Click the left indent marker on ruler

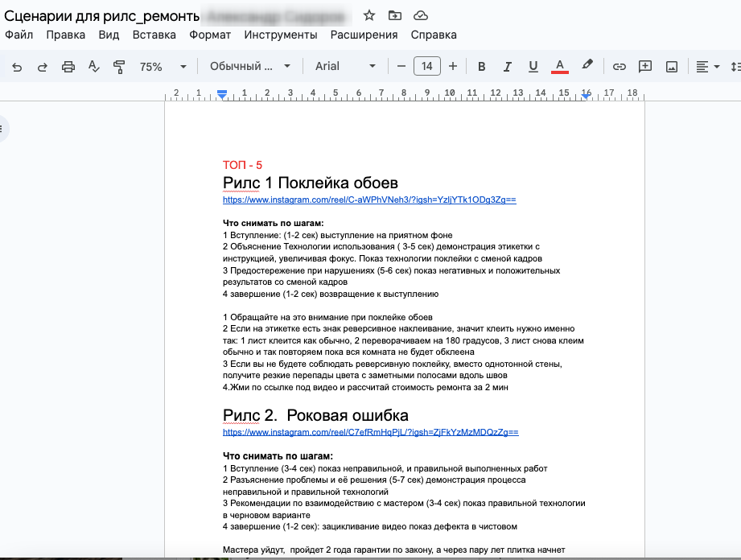pos(222,95)
